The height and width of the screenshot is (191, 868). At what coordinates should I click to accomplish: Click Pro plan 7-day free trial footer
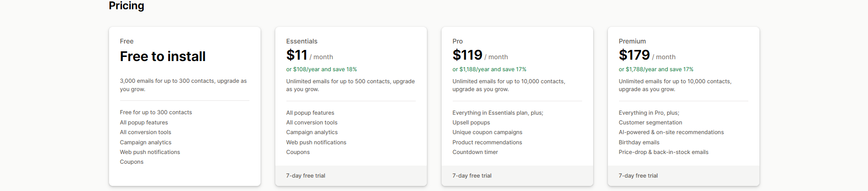tap(472, 176)
